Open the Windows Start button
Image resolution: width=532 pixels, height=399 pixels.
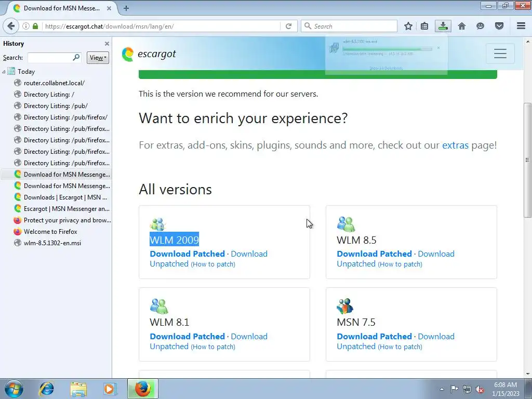14,389
